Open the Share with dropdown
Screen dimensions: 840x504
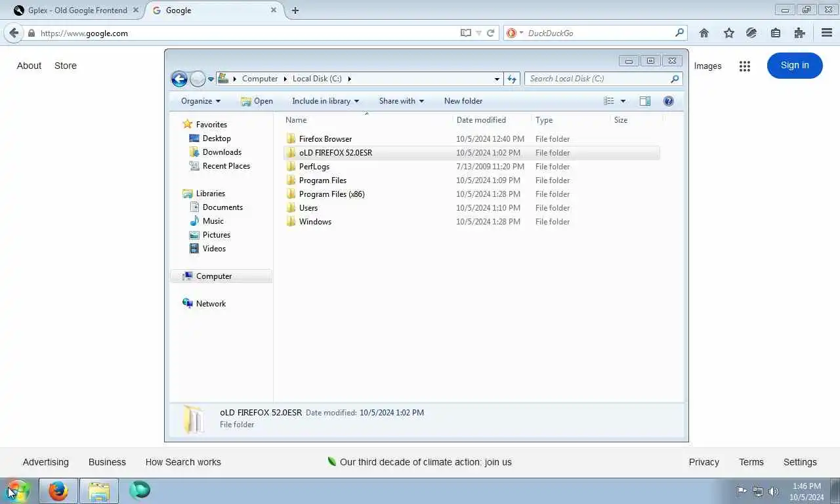(402, 101)
